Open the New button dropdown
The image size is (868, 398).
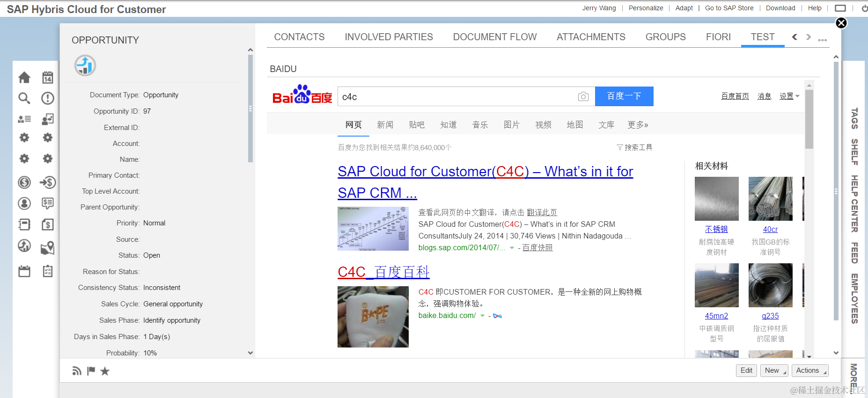pos(774,370)
